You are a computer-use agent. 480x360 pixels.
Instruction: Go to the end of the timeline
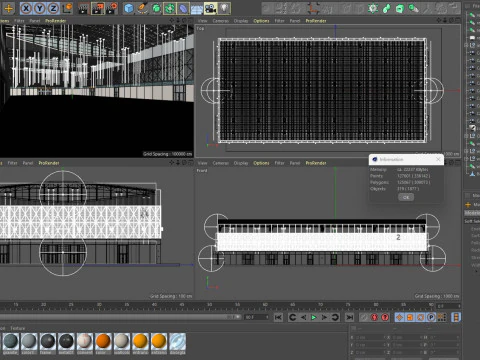pos(349,317)
